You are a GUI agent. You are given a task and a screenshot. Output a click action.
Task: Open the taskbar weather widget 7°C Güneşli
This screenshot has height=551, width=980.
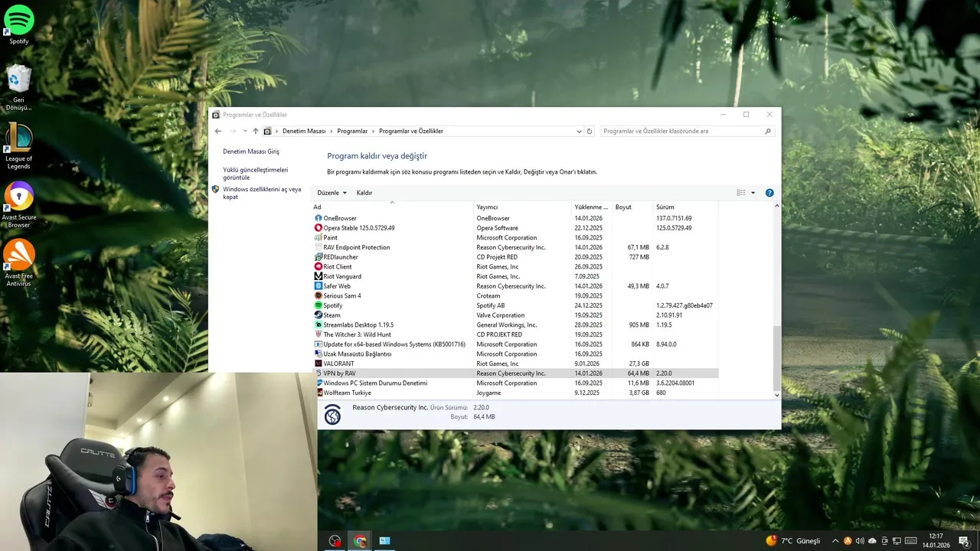792,541
